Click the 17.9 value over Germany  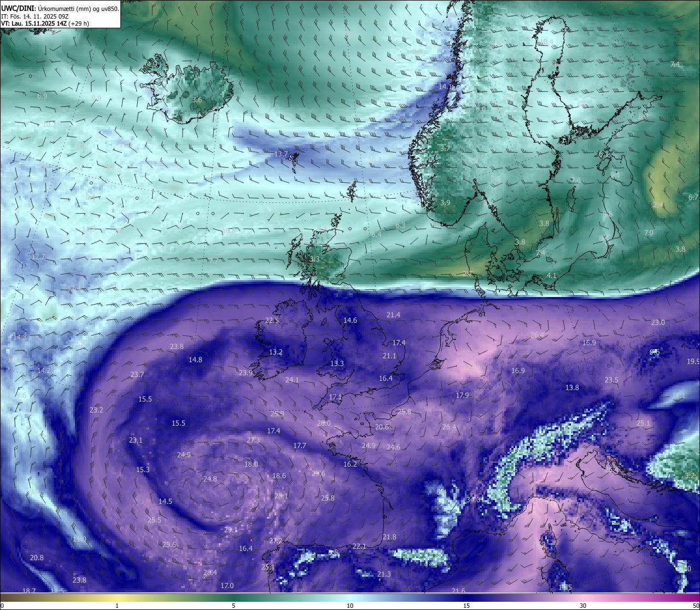tap(462, 396)
